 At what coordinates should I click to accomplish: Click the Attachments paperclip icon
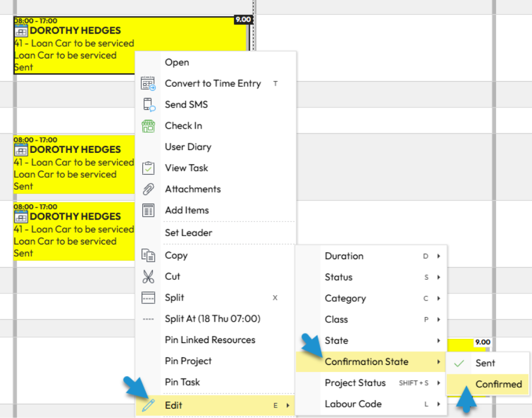(148, 190)
